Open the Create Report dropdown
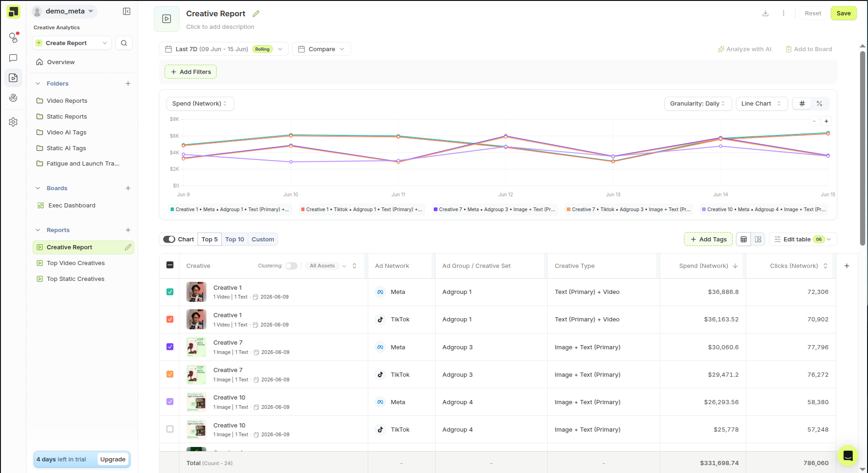Screen dimensions: 868x473 pos(72,43)
